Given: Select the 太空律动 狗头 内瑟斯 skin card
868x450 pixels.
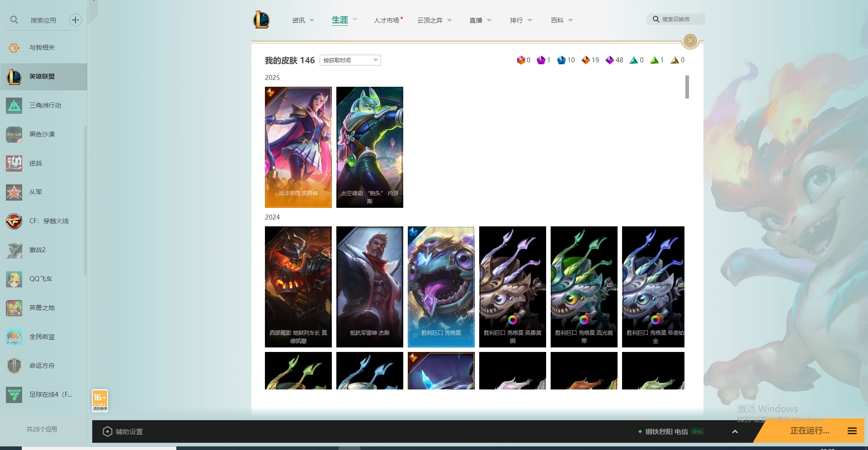Looking at the screenshot, I should point(370,147).
